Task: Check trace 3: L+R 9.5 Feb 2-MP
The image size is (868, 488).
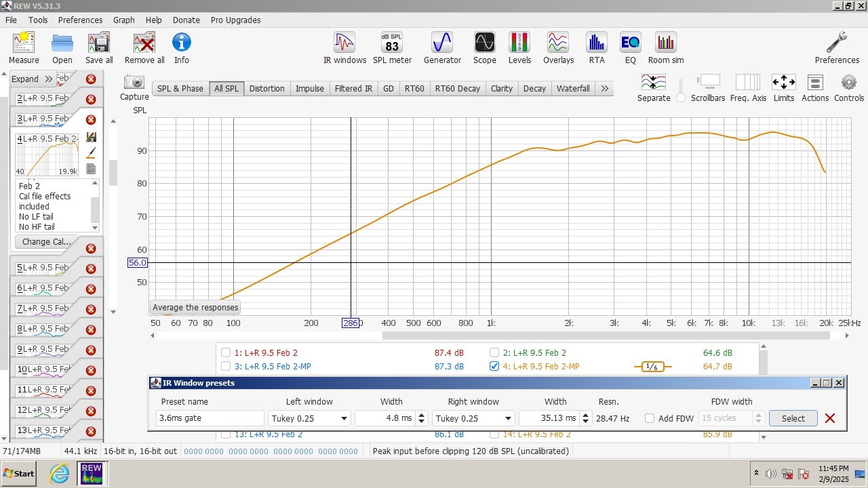Action: pos(225,366)
